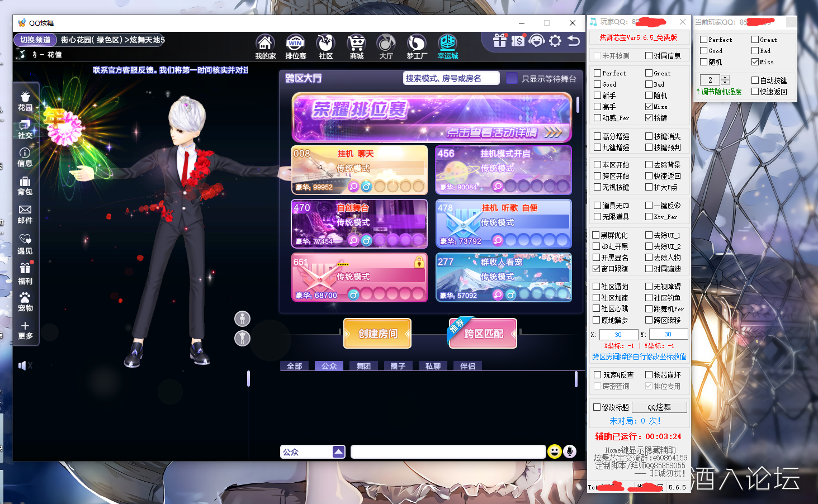Open the 梦工厂 icon in top bar
Screen dimensions: 818x504
click(417, 45)
